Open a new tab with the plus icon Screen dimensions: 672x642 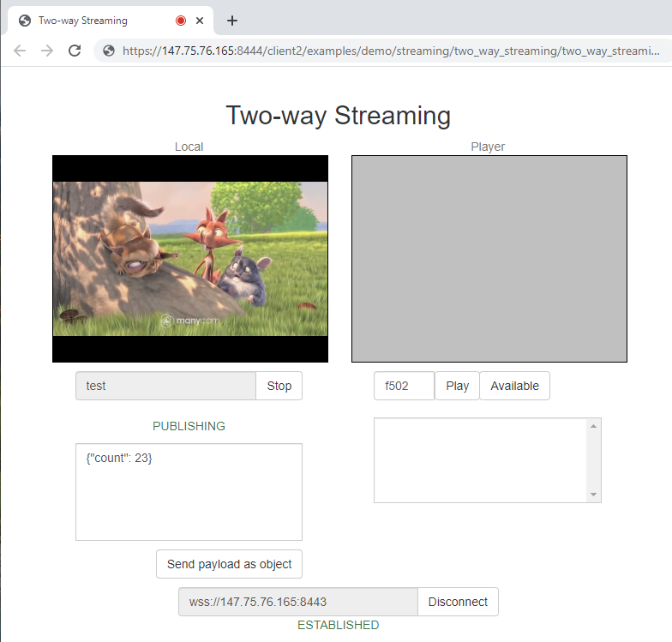[231, 21]
